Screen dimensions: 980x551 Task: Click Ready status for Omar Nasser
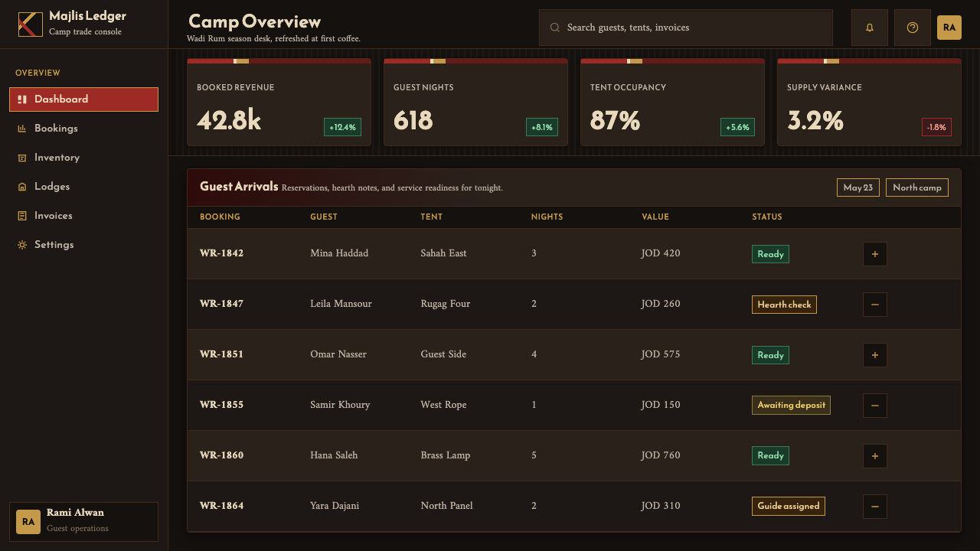[x=770, y=355]
